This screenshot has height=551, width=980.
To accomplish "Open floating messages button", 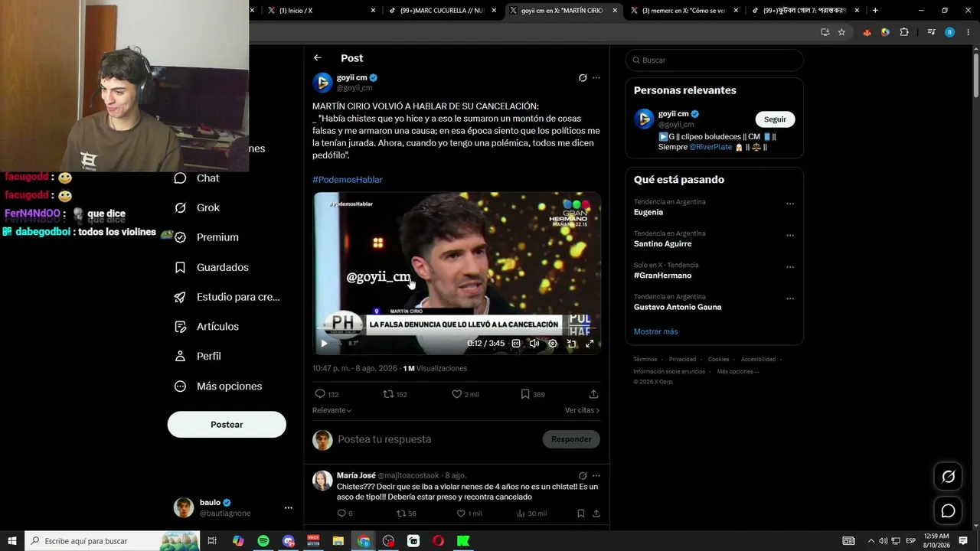I will pyautogui.click(x=948, y=510).
